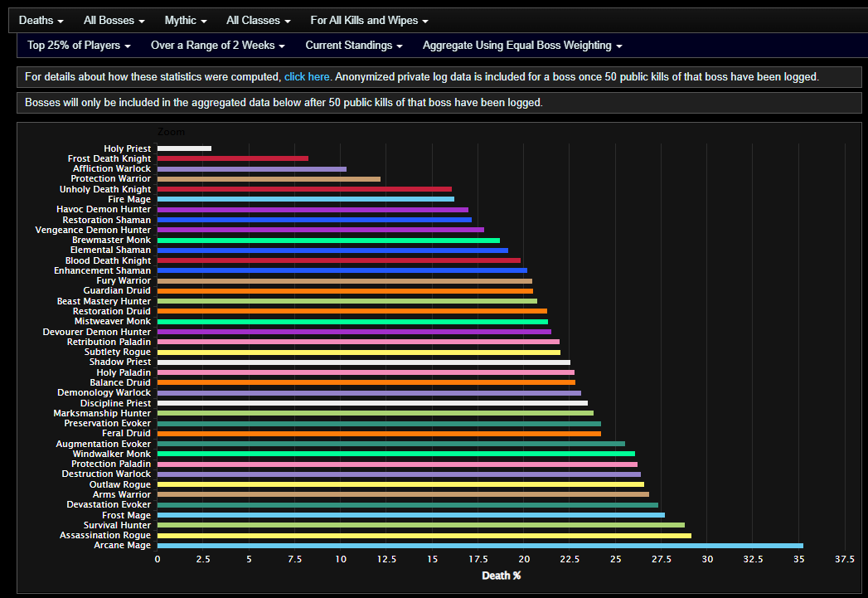Expand the All Classes dropdown

tap(258, 21)
